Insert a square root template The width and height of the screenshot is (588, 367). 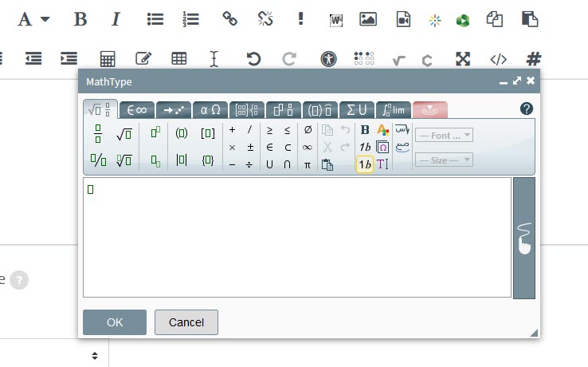[124, 134]
